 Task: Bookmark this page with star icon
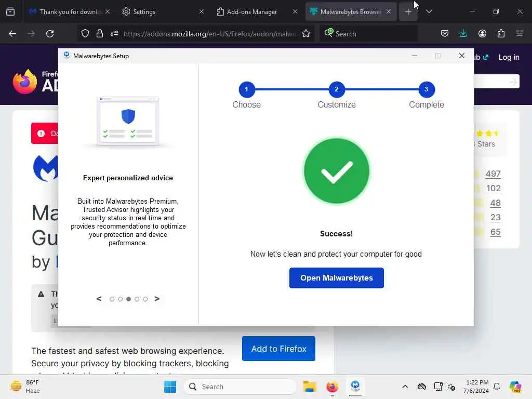click(x=306, y=33)
